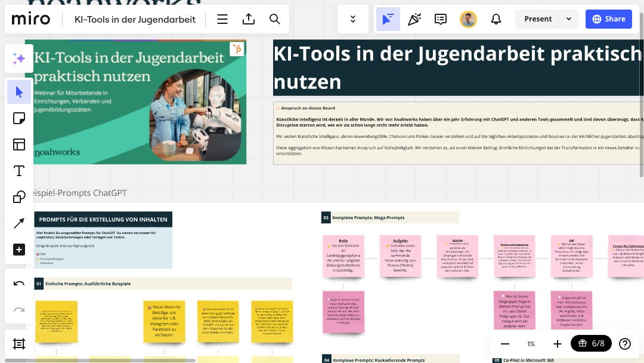Screen dimensions: 644x363
Task: Pick the Sticky note tool
Action: click(19, 118)
